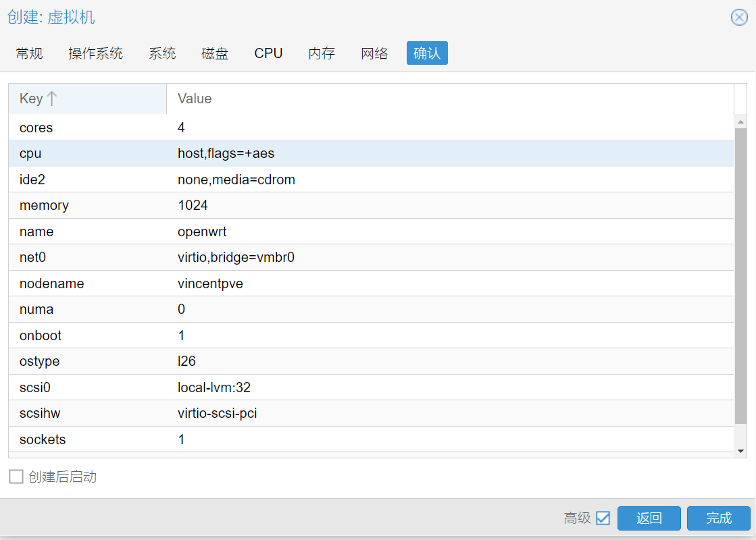756x540 pixels.
Task: Select the net0 row
Action: 371,257
